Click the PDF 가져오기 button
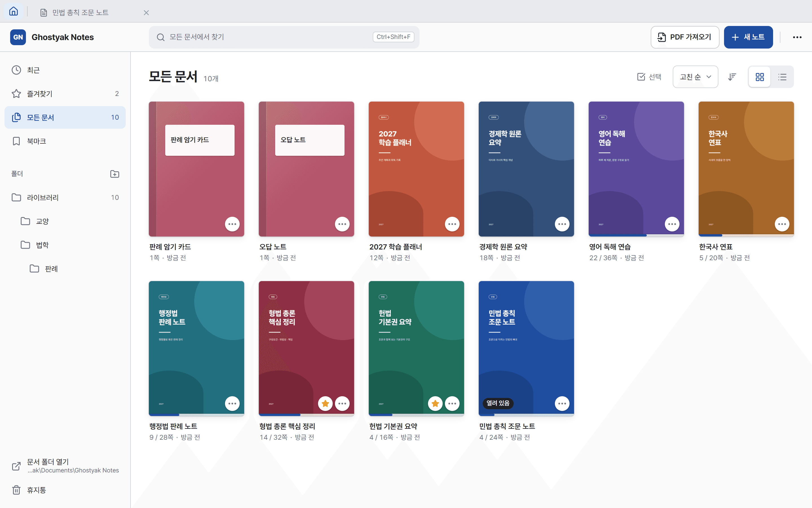Screen dimensions: 812x508 pos(685,37)
